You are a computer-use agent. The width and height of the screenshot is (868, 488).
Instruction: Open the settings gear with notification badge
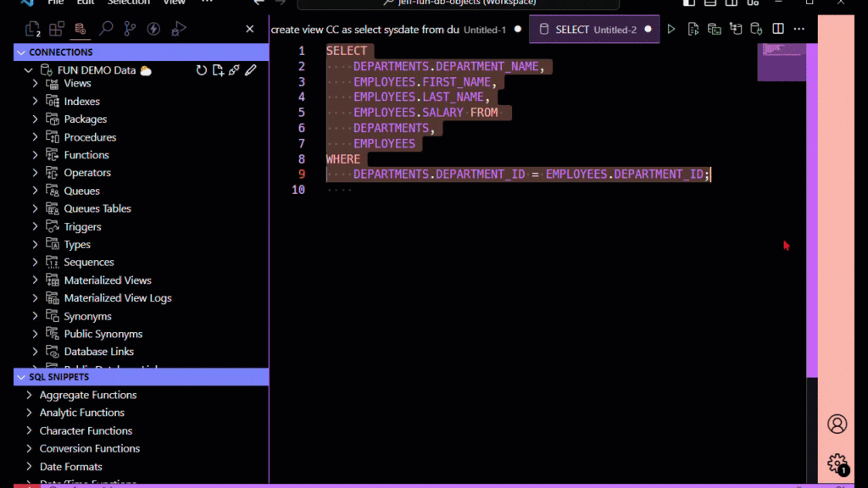tap(837, 463)
